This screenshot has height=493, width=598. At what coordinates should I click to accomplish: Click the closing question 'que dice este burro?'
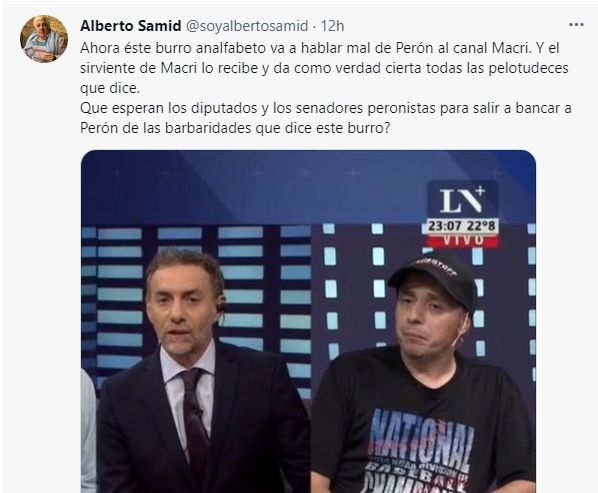pyautogui.click(x=323, y=128)
